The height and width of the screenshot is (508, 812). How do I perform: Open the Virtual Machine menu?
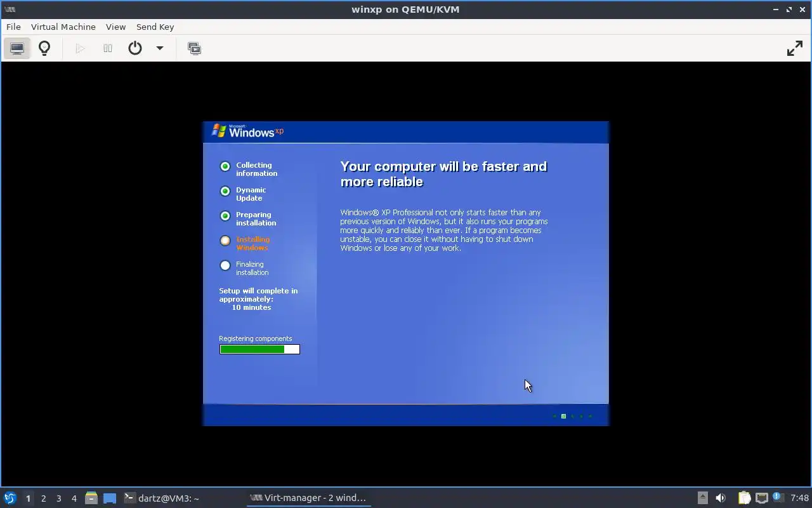pos(63,27)
